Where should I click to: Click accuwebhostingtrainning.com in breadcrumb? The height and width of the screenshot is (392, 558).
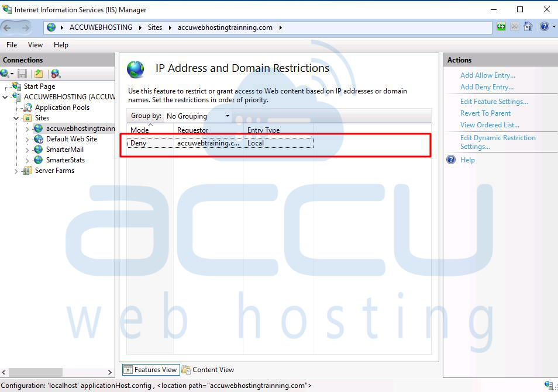pos(225,27)
